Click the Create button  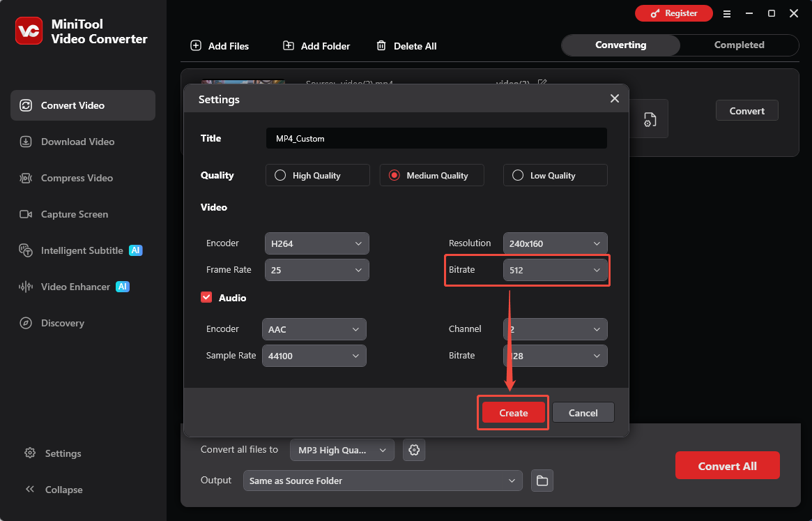click(x=513, y=413)
